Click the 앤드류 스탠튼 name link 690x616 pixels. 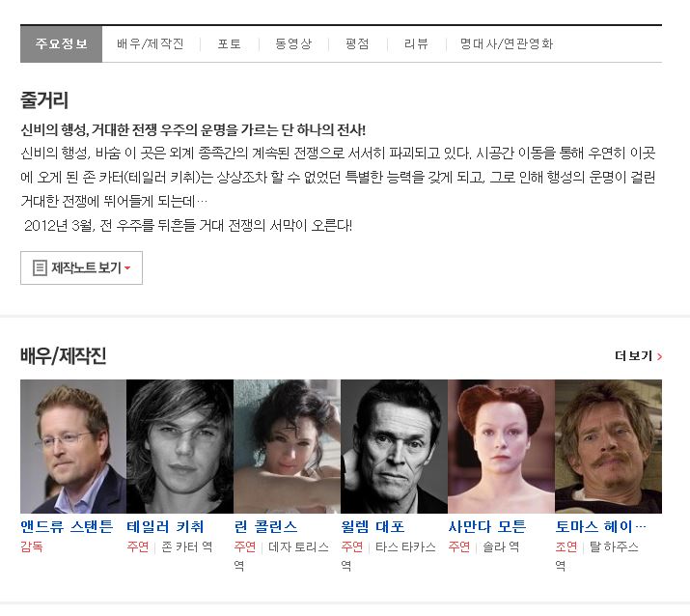pos(67,526)
